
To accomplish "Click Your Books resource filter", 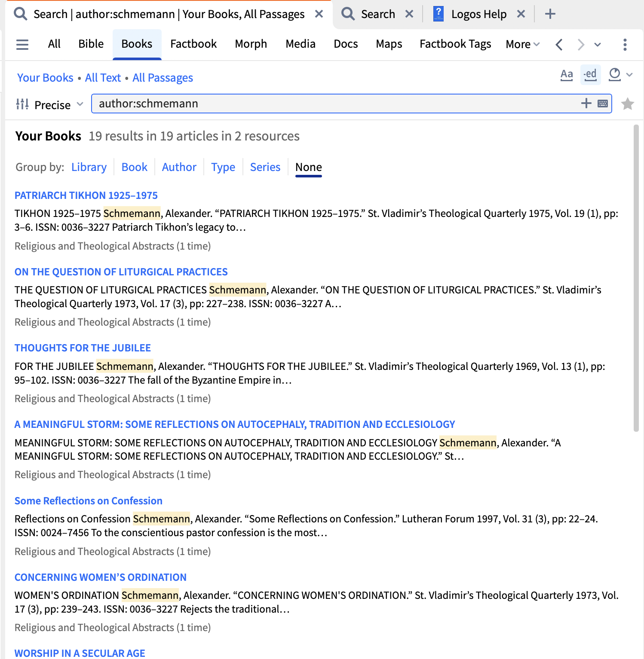I will (45, 78).
